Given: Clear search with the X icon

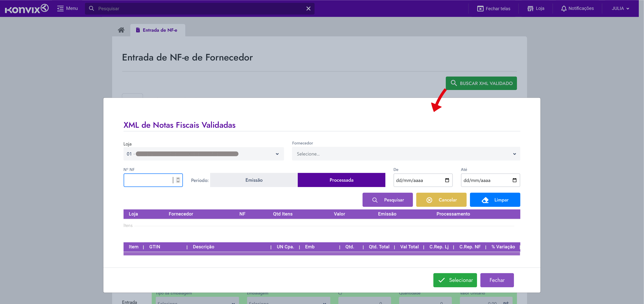Looking at the screenshot, I should click(308, 9).
